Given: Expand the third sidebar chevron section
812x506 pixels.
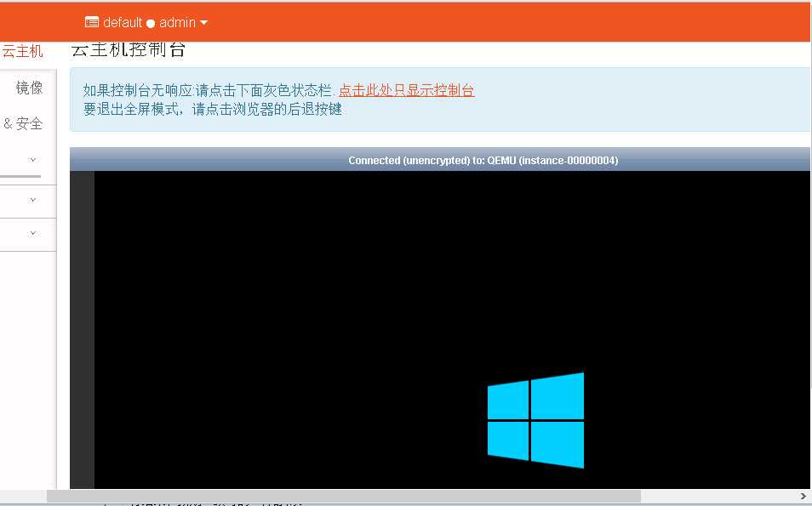Looking at the screenshot, I should [x=32, y=233].
